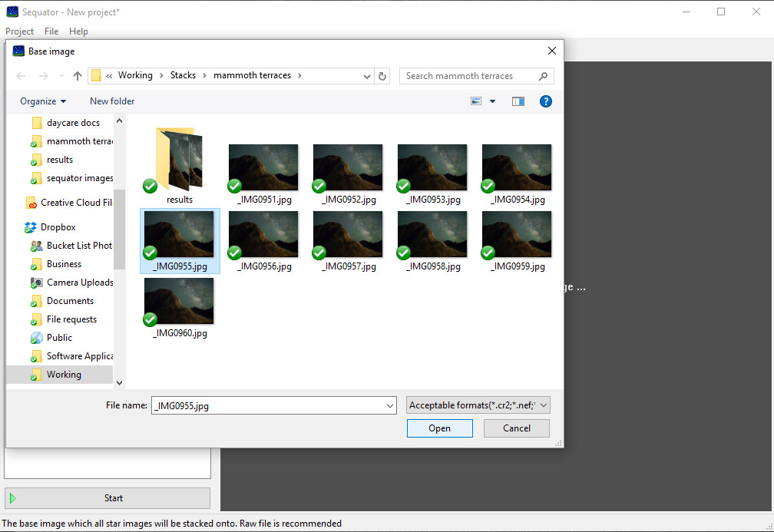774x532 pixels.
Task: Select Dropbox in the navigation pane
Action: point(51,227)
